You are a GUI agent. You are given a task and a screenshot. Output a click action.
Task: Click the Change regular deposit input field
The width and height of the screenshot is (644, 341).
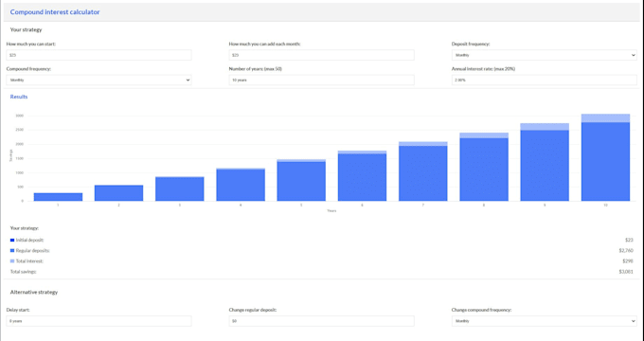point(322,321)
